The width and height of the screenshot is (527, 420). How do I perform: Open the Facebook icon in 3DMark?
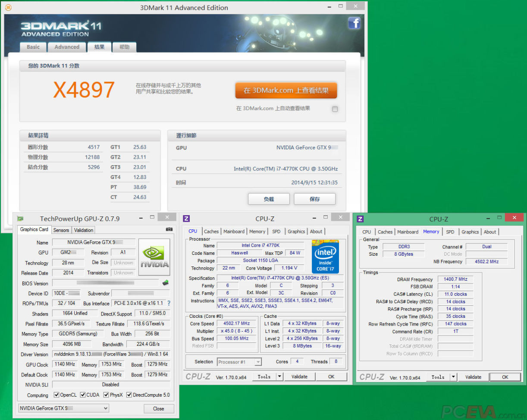pyautogui.click(x=354, y=23)
